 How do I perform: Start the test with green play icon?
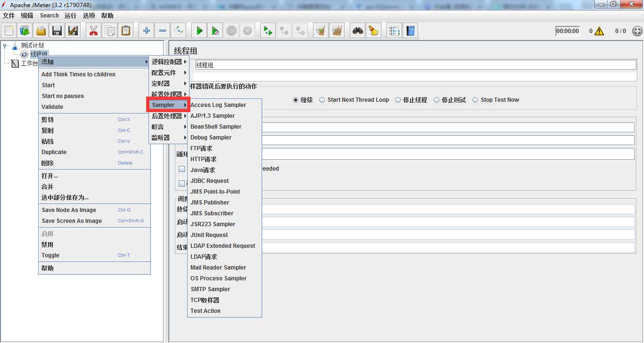(x=199, y=31)
